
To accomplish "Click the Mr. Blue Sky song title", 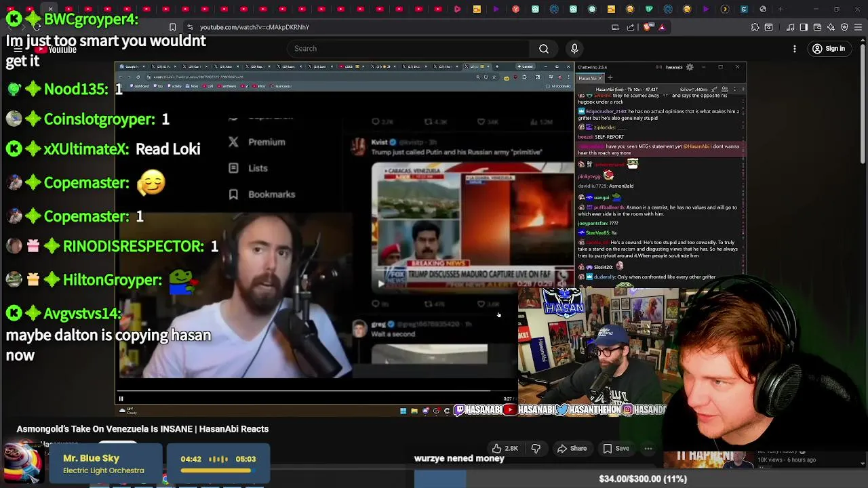I will coord(91,458).
